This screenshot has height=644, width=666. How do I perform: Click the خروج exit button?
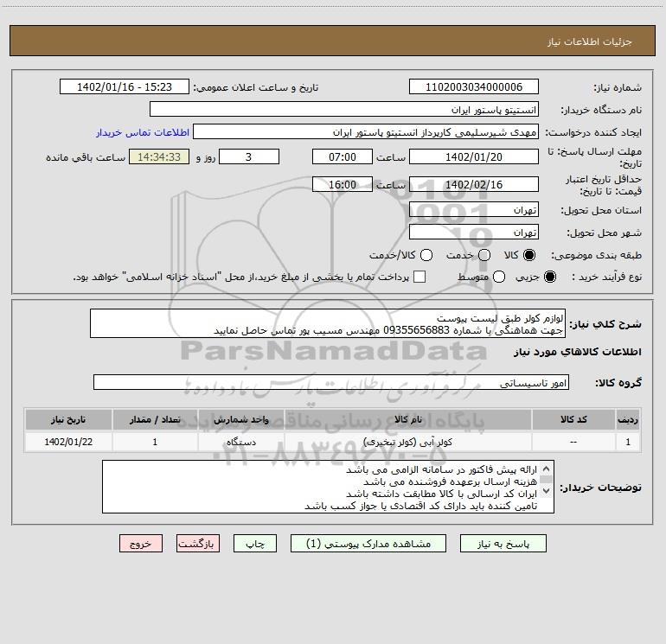(x=141, y=544)
